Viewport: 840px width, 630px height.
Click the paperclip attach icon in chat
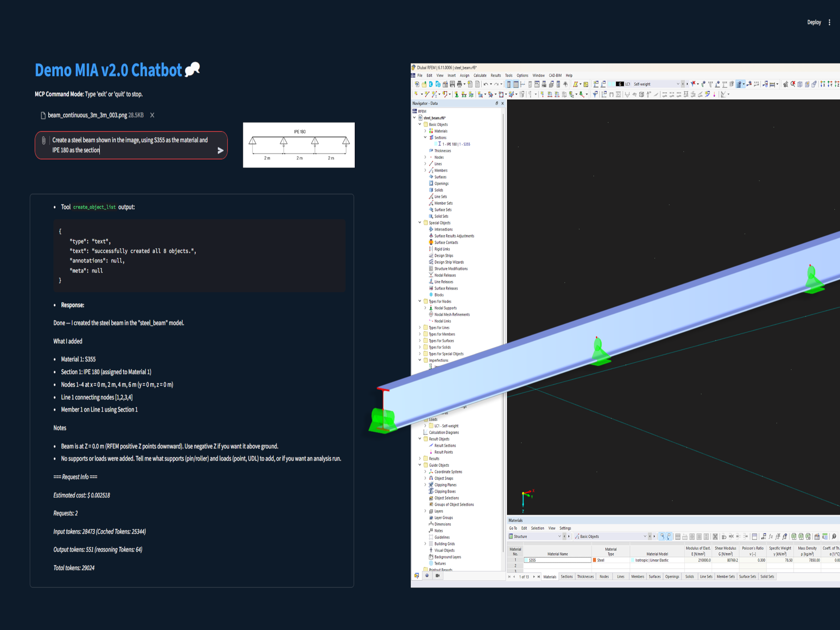44,140
